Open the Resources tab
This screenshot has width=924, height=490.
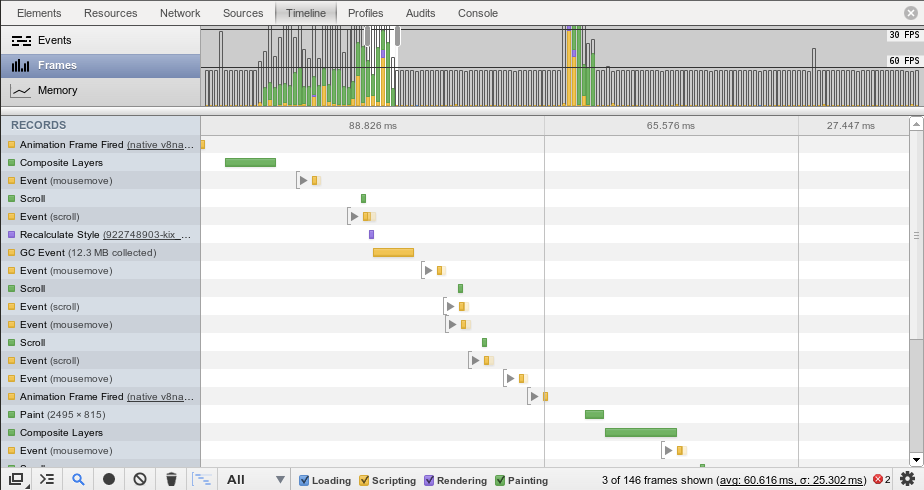click(x=110, y=13)
